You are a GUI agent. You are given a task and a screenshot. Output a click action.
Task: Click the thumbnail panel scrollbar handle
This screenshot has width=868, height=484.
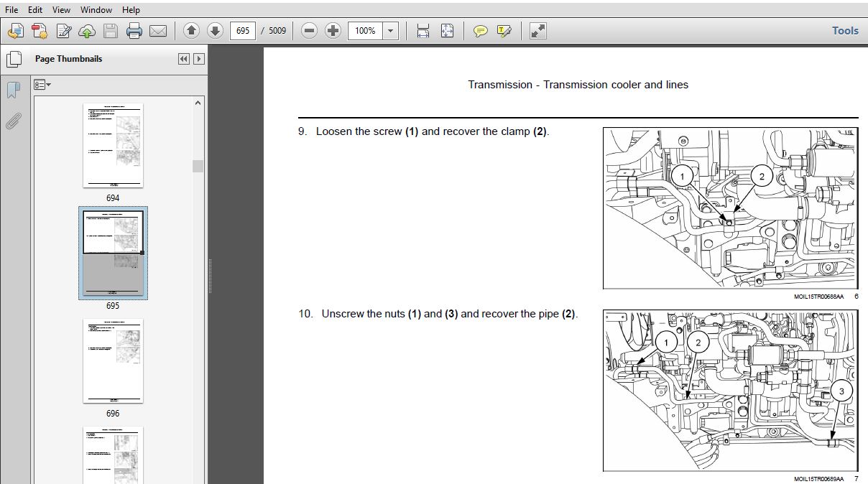point(198,166)
